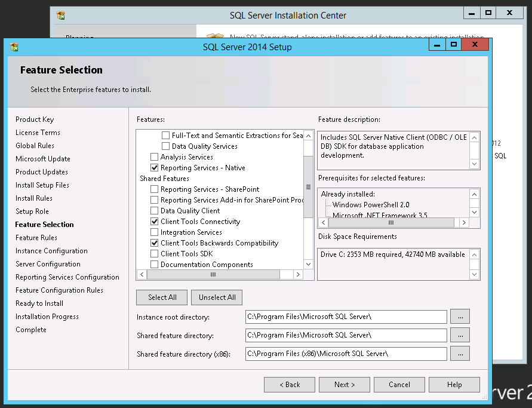Check Data Quality Services feature
The width and height of the screenshot is (532, 408).
165,146
